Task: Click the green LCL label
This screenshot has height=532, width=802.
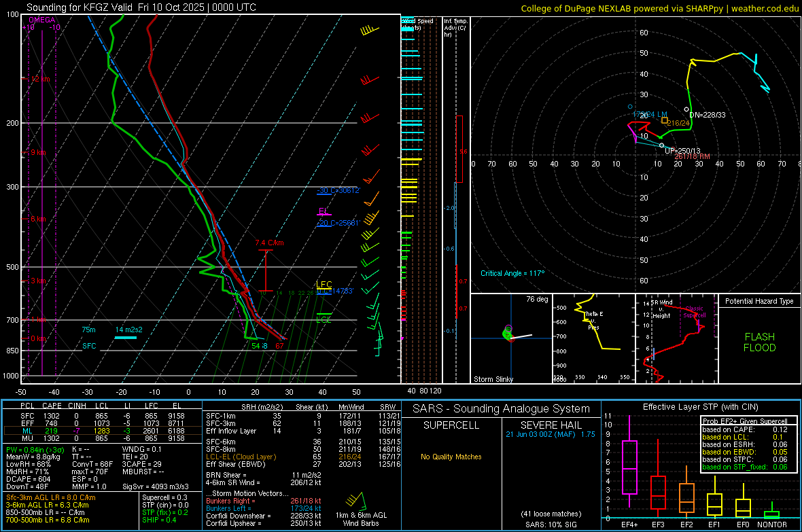Action: (x=324, y=320)
